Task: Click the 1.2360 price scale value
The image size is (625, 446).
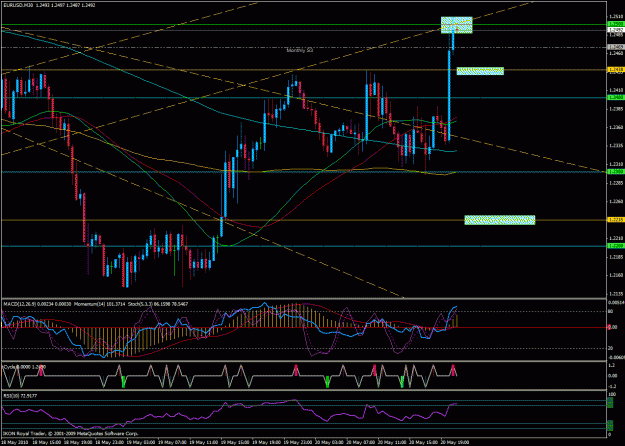Action: tap(615, 127)
